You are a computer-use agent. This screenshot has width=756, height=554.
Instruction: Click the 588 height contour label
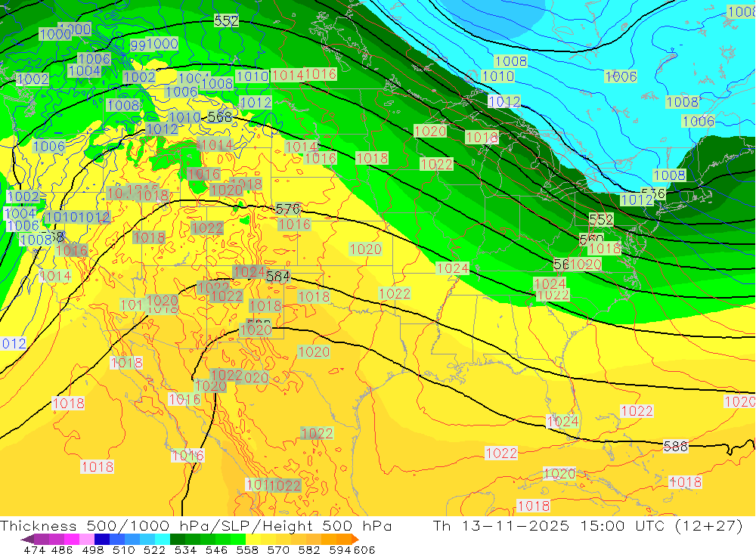[675, 447]
